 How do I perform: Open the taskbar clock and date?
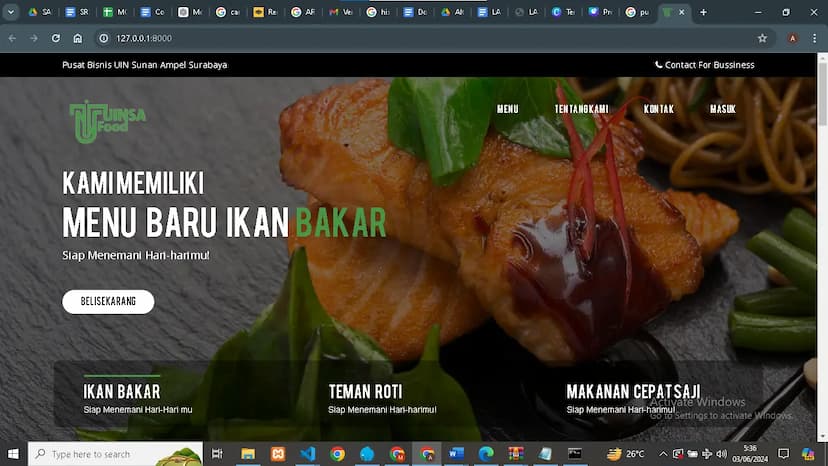[750, 454]
